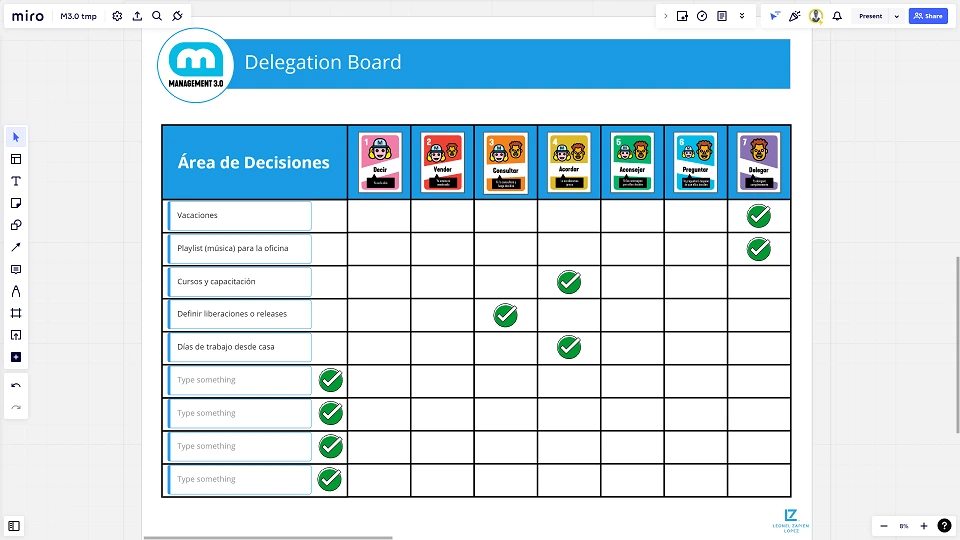Pick the Connection line arrow tool
Image resolution: width=960 pixels, height=540 pixels.
pyautogui.click(x=16, y=247)
